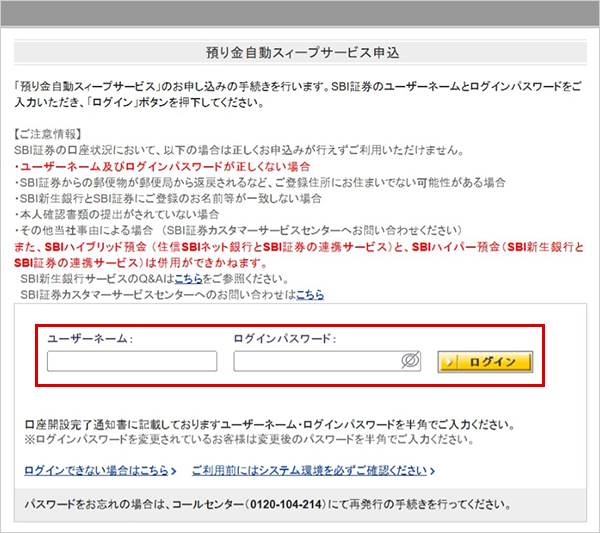Click 口座開設完了通知書に記載しております instruction line

tap(269, 424)
